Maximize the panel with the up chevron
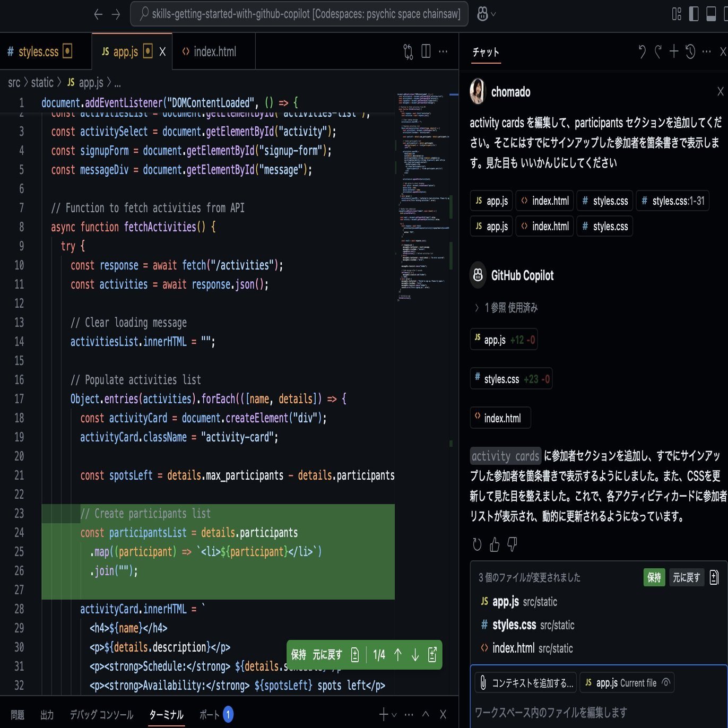 tap(426, 714)
